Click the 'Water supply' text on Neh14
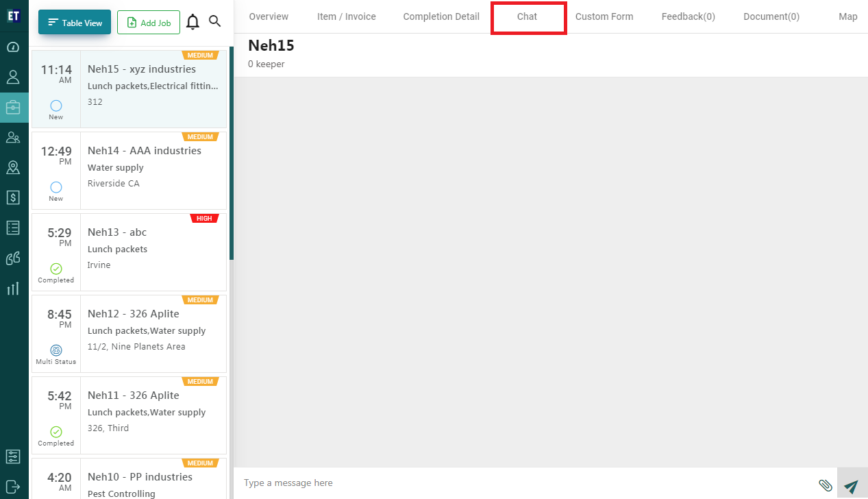This screenshot has width=868, height=499. coord(116,168)
